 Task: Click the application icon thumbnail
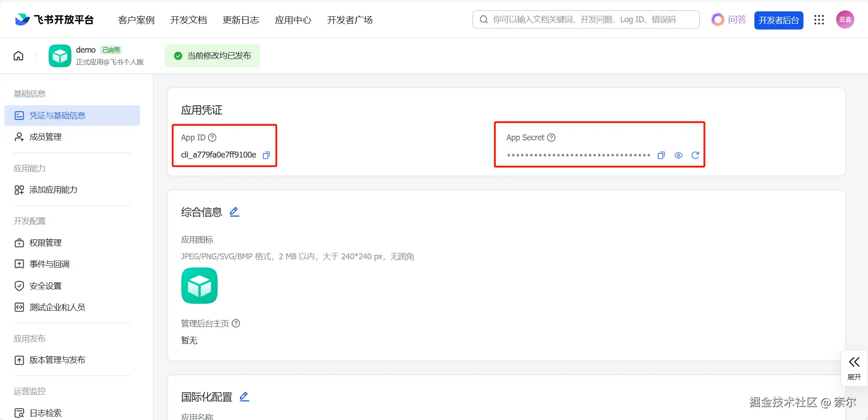pyautogui.click(x=200, y=286)
